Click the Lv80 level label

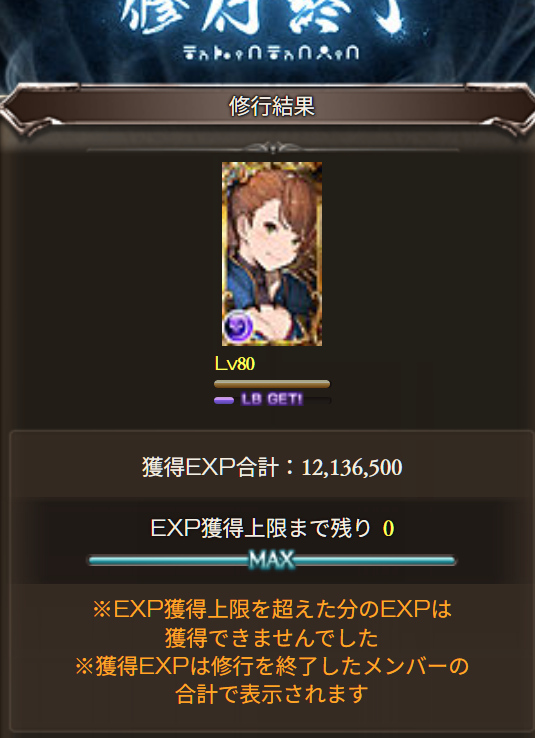pyautogui.click(x=235, y=364)
